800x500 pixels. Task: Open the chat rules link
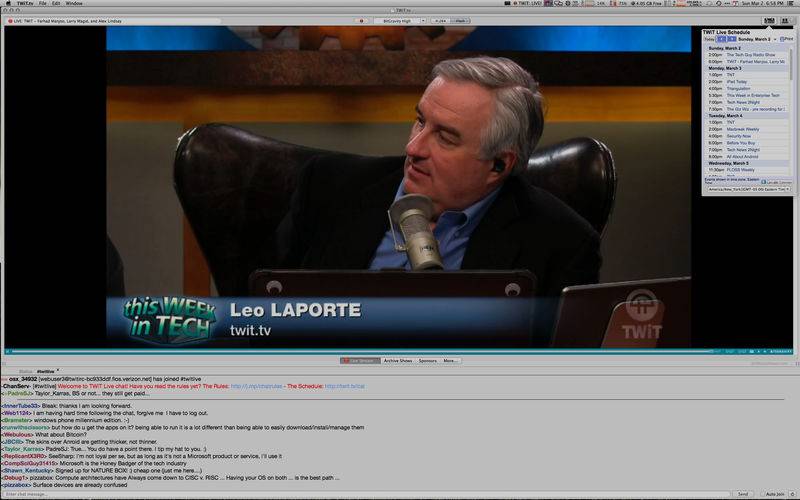click(257, 386)
